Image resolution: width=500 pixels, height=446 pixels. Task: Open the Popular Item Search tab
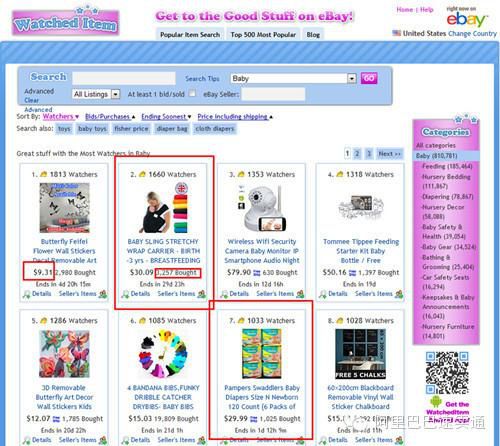coord(190,35)
